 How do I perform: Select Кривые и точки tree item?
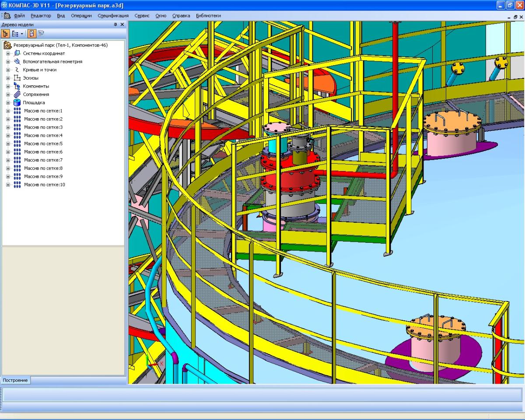[x=39, y=70]
